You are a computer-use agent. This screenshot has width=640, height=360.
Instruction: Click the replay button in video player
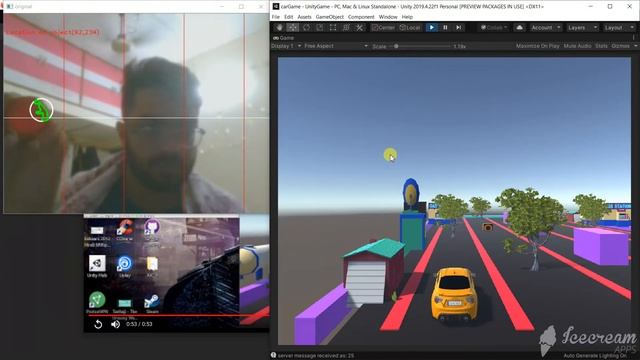point(98,324)
